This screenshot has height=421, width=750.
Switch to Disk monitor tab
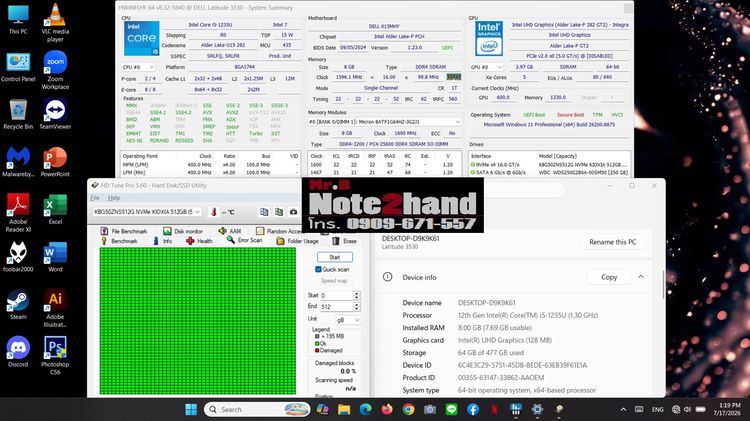(x=183, y=231)
